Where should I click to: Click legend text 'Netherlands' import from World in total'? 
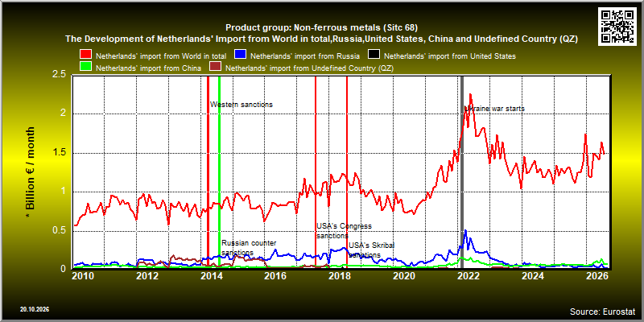[x=161, y=56]
